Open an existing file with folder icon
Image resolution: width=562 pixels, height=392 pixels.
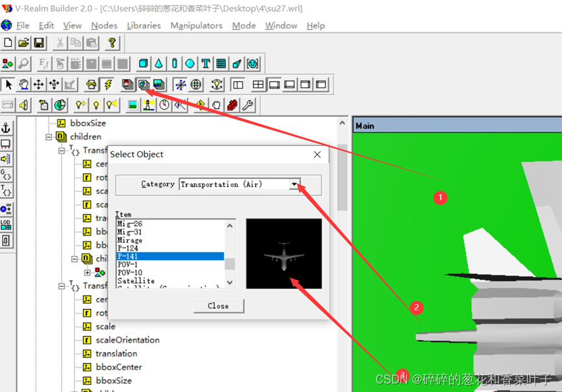click(x=23, y=43)
